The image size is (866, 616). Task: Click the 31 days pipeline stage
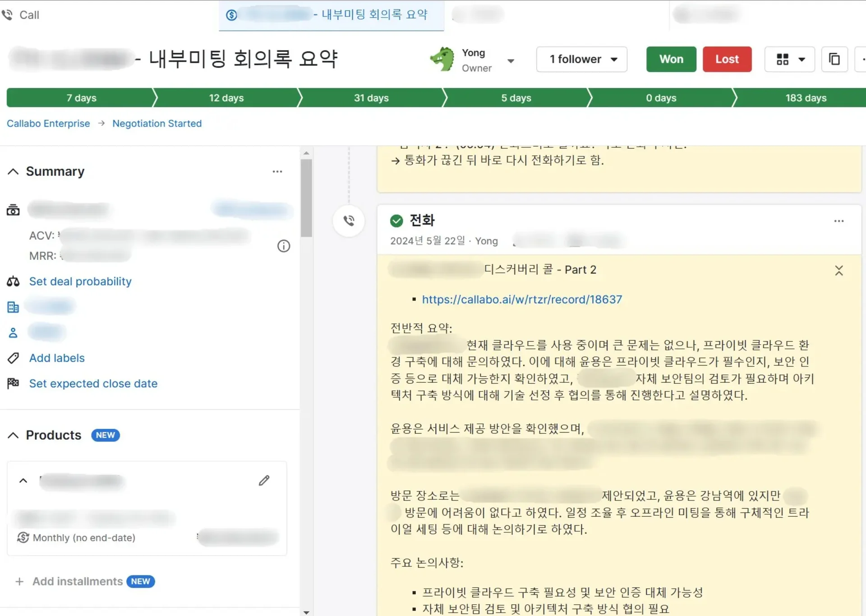pyautogui.click(x=371, y=98)
